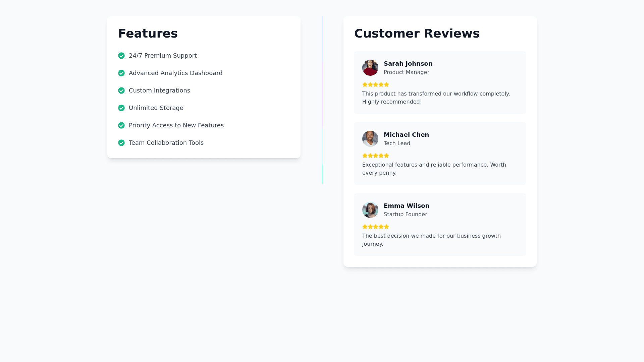Click the Customer Reviews heading
The height and width of the screenshot is (362, 644).
(417, 34)
